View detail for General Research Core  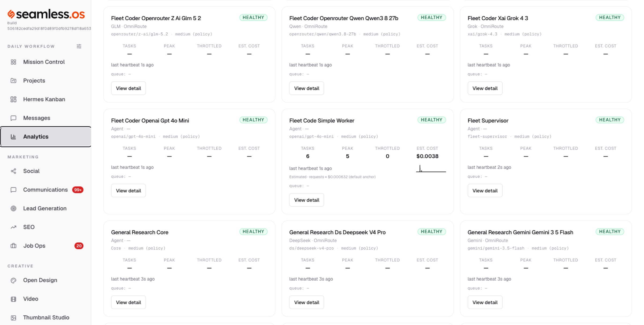tap(129, 302)
